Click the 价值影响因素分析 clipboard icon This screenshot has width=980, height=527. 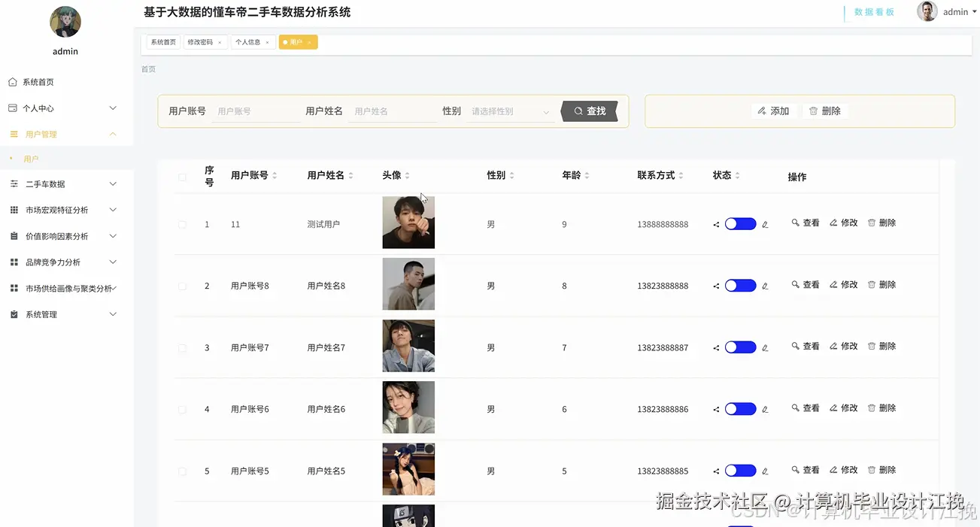click(14, 236)
